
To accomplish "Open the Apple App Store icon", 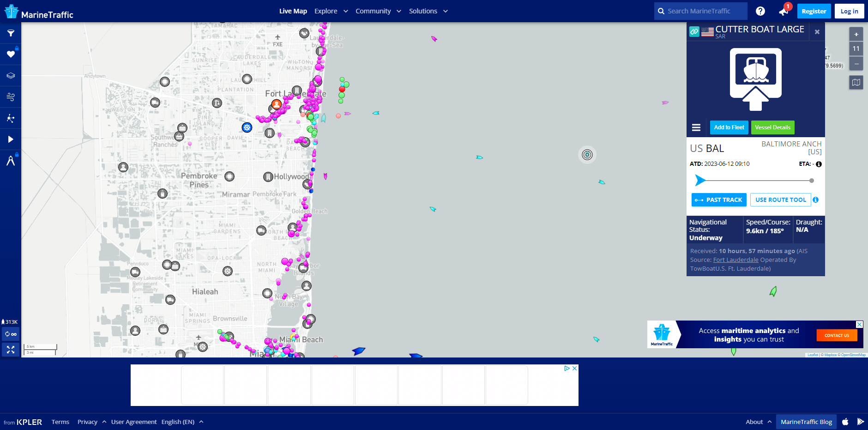I will 845,422.
